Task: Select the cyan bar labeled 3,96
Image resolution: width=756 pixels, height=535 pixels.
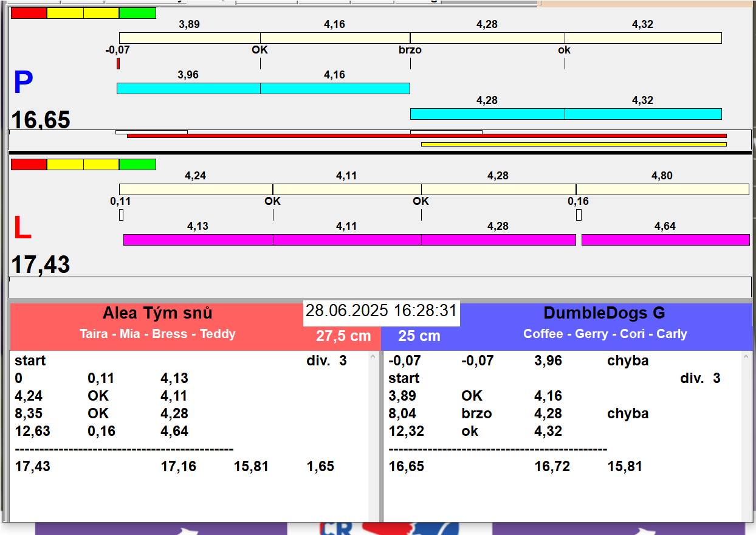Action: 188,88
